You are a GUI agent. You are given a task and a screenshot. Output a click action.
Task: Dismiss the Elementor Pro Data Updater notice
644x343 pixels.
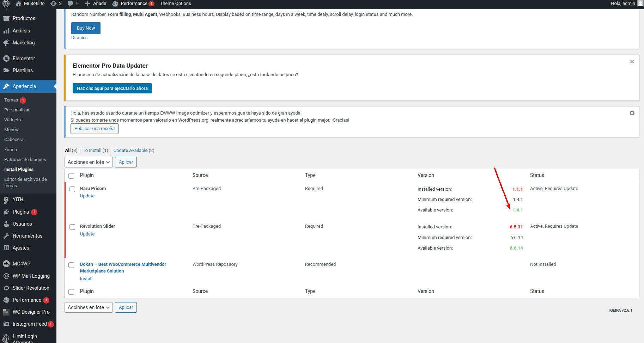pos(632,62)
